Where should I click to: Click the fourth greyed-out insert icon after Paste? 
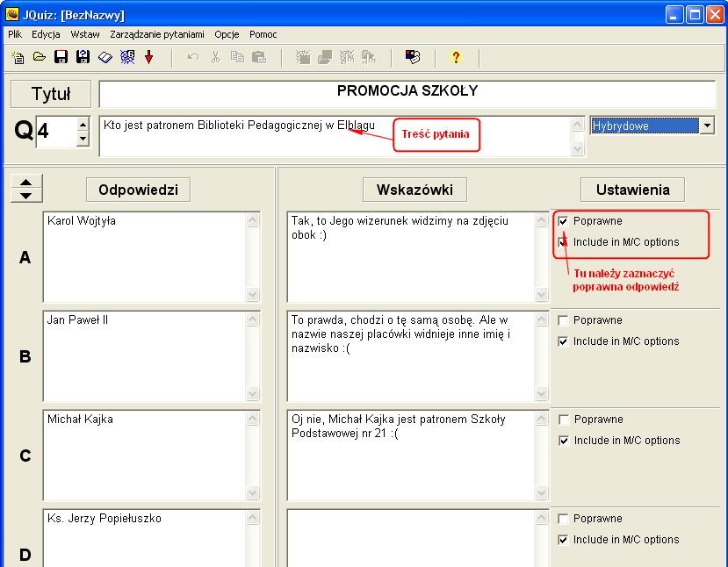[x=369, y=57]
